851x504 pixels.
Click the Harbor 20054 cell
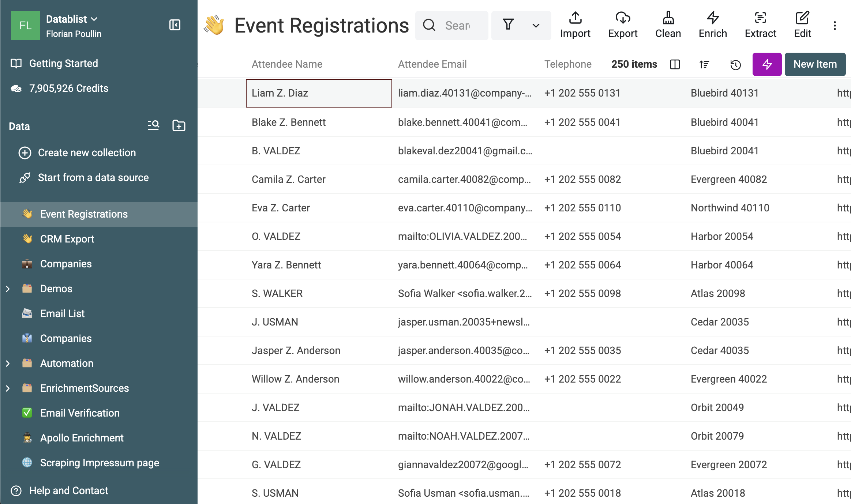tap(758, 236)
